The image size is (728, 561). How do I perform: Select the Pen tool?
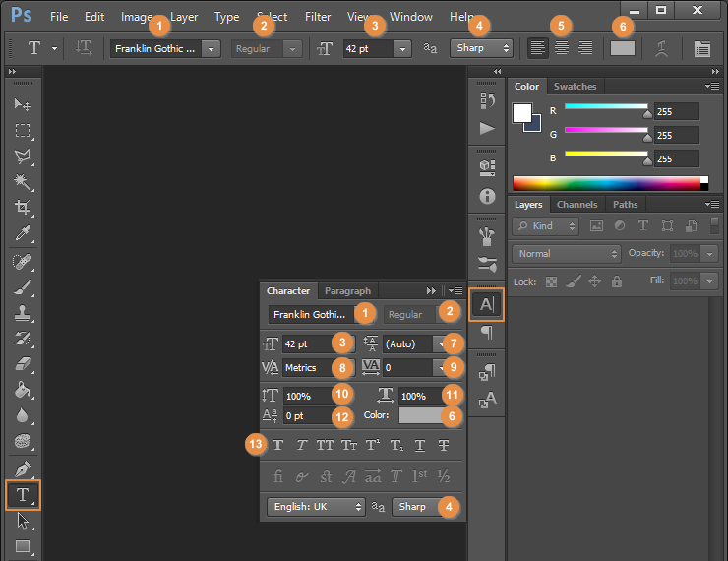click(23, 469)
